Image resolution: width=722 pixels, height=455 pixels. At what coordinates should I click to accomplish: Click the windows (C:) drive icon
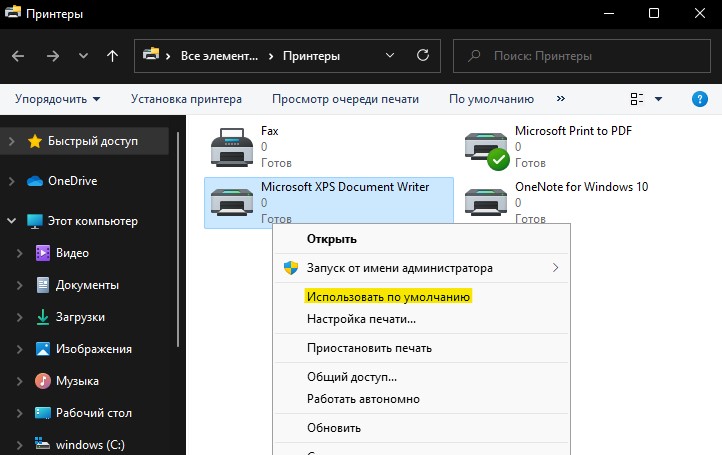coord(42,444)
